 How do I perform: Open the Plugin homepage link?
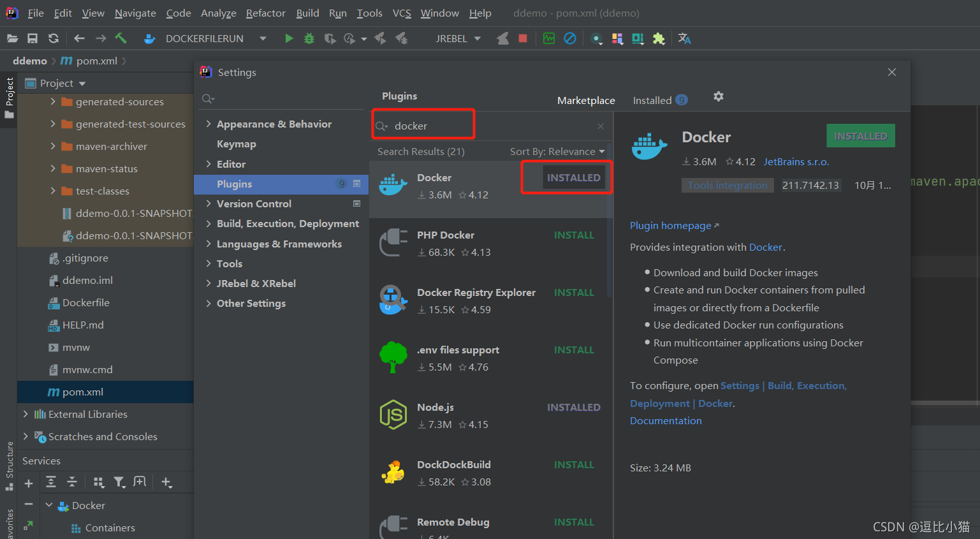pyautogui.click(x=674, y=226)
